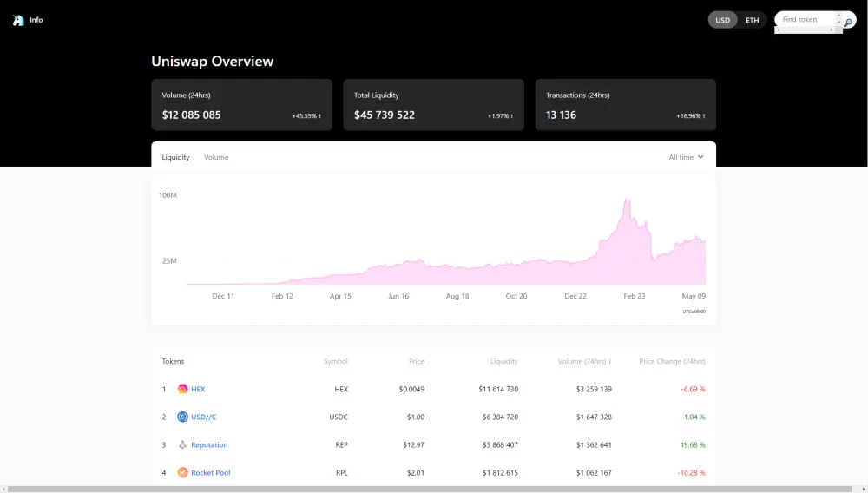The height and width of the screenshot is (493, 868).
Task: Click the Uniswap Overview heading
Action: (x=212, y=62)
